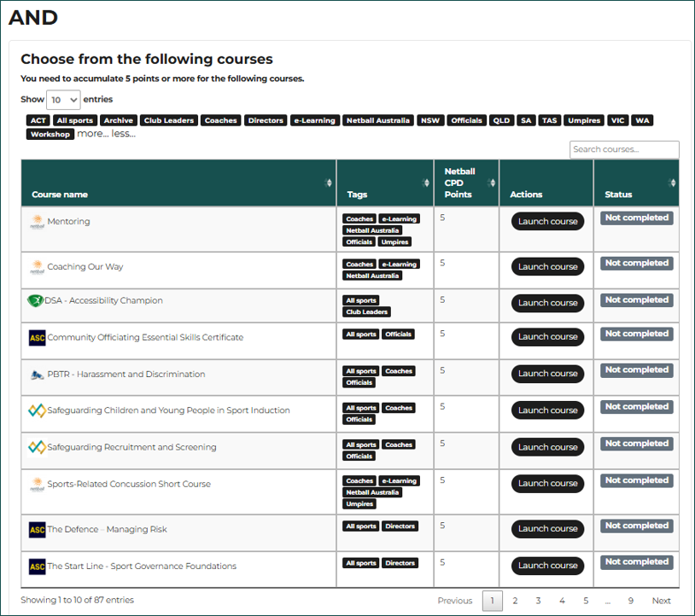This screenshot has height=616, width=695.
Task: Click the icon beside Safeguarding Recruitment and Screening
Action: (38, 447)
